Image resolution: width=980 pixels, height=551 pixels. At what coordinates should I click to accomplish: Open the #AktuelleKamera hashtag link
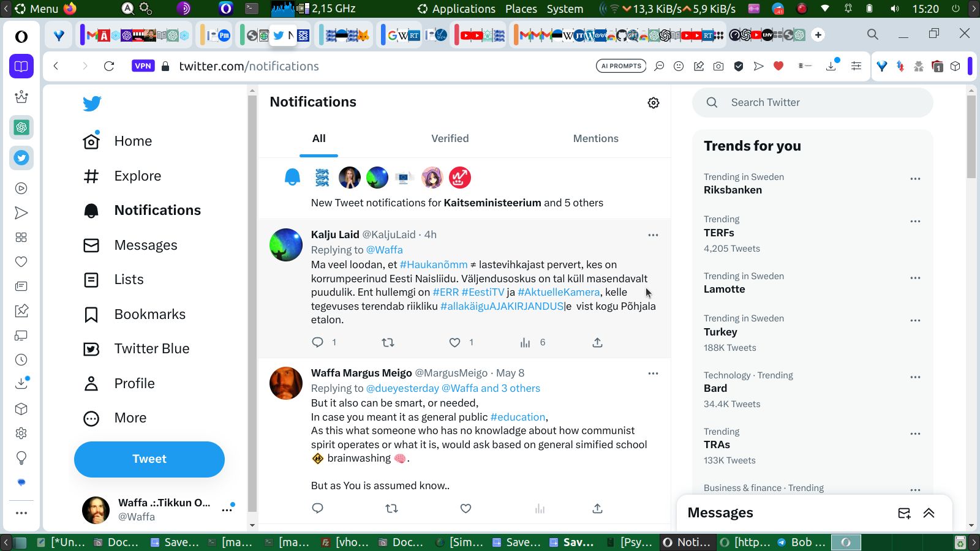tap(559, 292)
